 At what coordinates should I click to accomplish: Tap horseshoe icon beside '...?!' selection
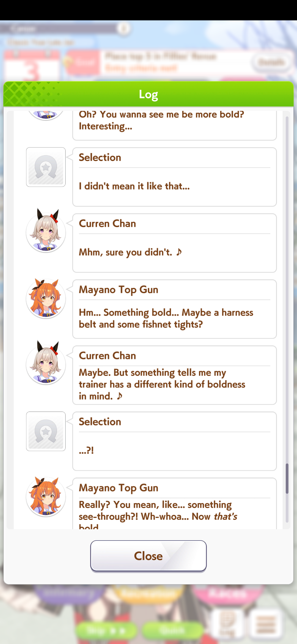46,431
